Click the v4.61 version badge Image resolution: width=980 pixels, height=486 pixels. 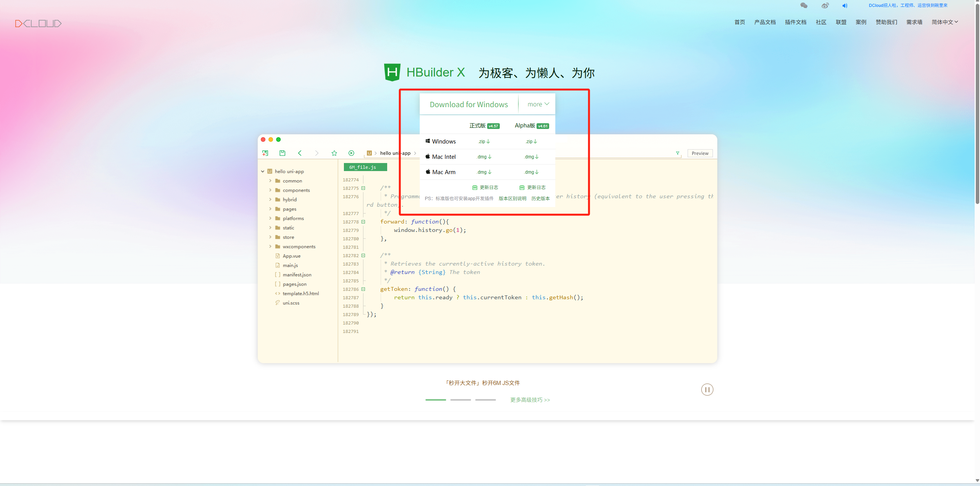pos(543,126)
